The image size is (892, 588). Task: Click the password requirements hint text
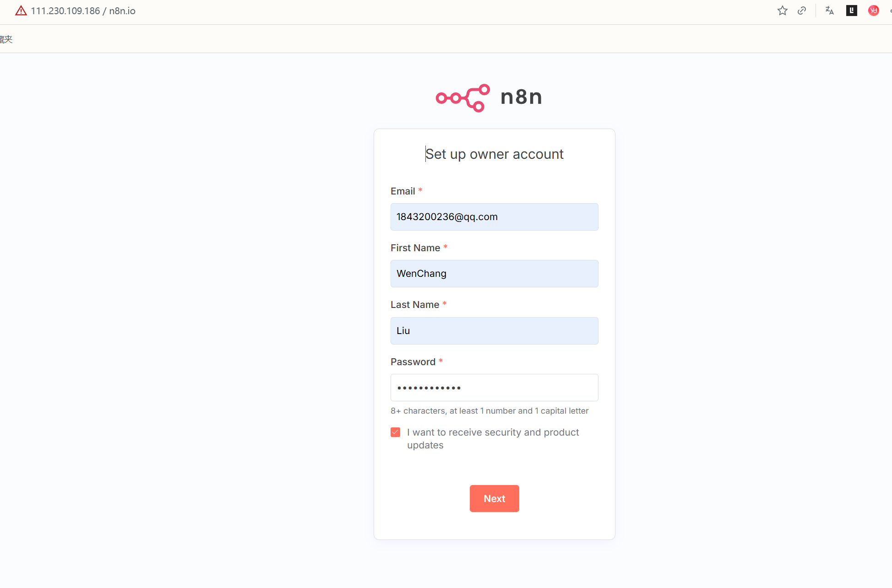[x=489, y=411]
